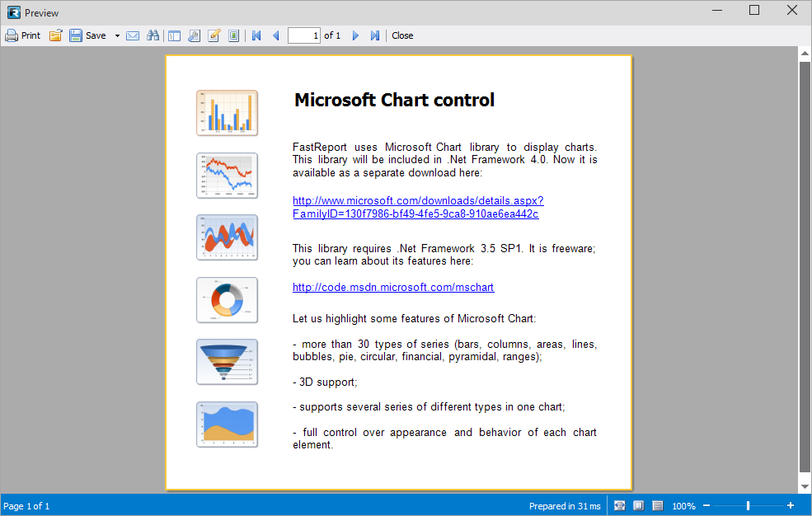Image resolution: width=812 pixels, height=516 pixels.
Task: Toggle the outline panel icon
Action: point(174,35)
